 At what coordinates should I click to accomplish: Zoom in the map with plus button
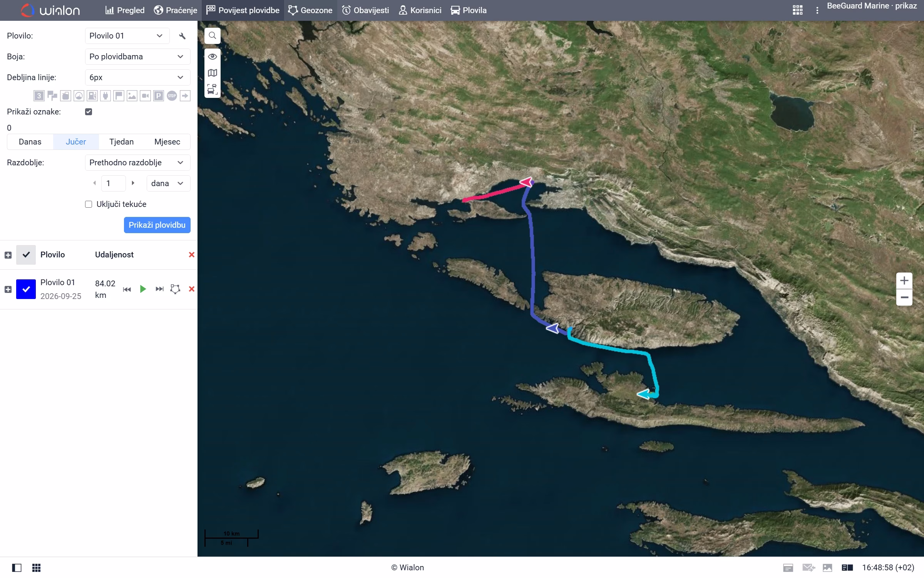point(904,281)
